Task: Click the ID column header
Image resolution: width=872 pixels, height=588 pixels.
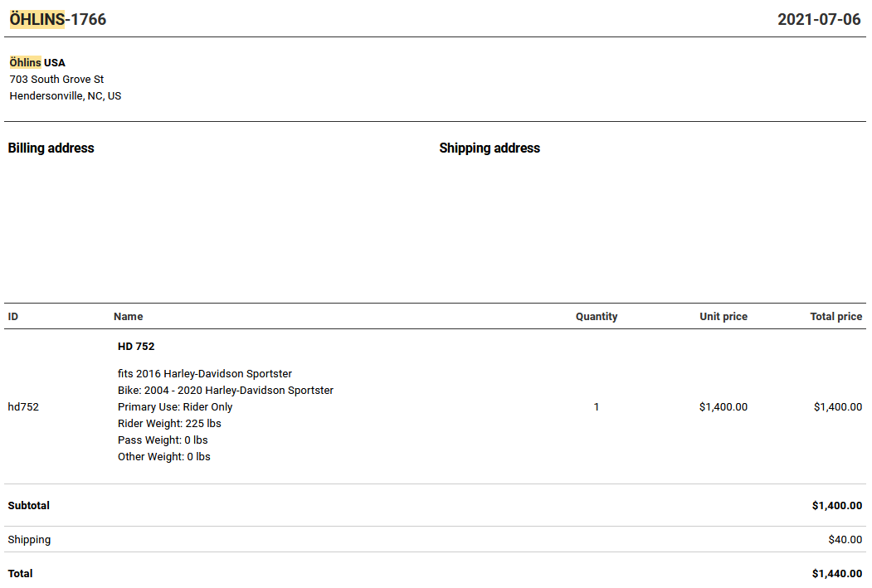Action: [13, 317]
